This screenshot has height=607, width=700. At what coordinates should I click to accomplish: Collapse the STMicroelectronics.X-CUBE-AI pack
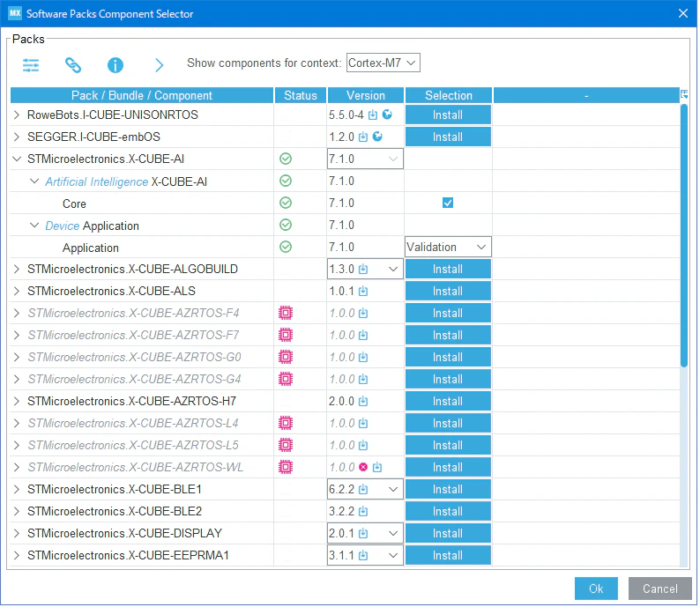point(17,159)
